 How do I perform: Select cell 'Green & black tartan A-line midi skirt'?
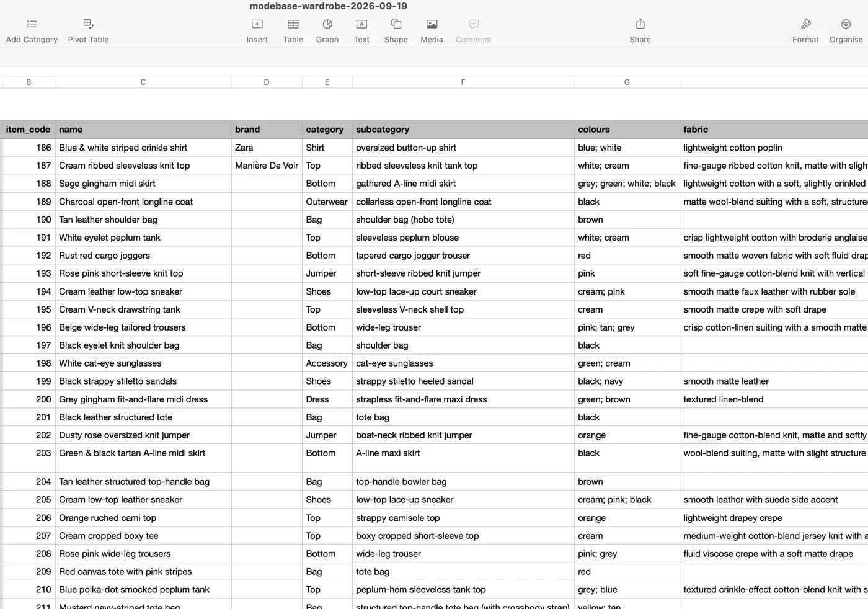tap(143, 458)
